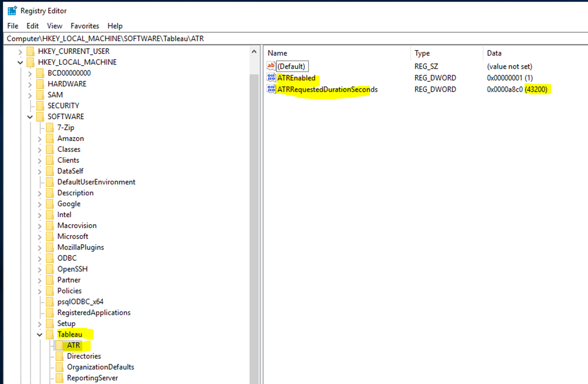Open the Favorites menu

click(84, 26)
